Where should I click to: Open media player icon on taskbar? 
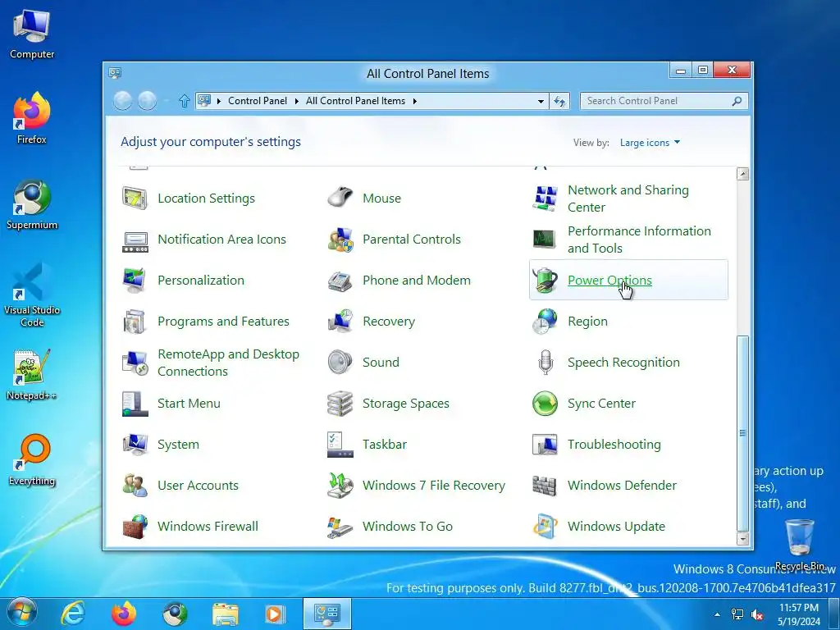tap(276, 614)
